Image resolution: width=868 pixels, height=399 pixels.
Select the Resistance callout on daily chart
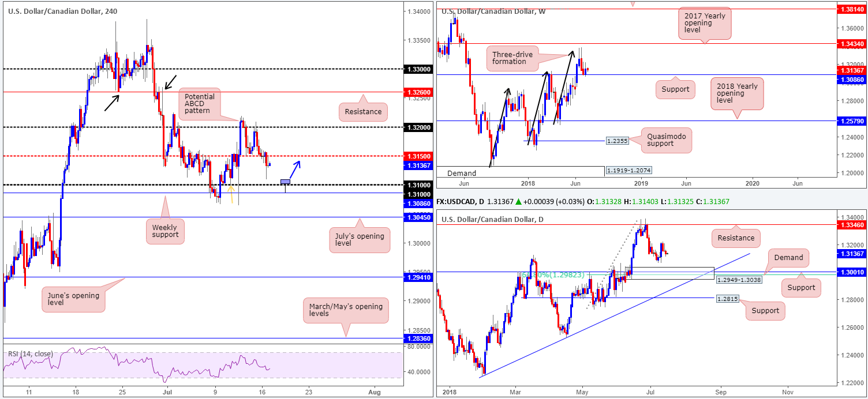coord(736,238)
